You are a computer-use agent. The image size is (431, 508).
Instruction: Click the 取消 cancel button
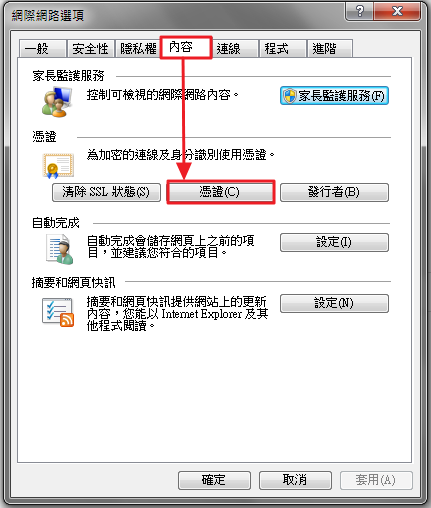point(295,480)
